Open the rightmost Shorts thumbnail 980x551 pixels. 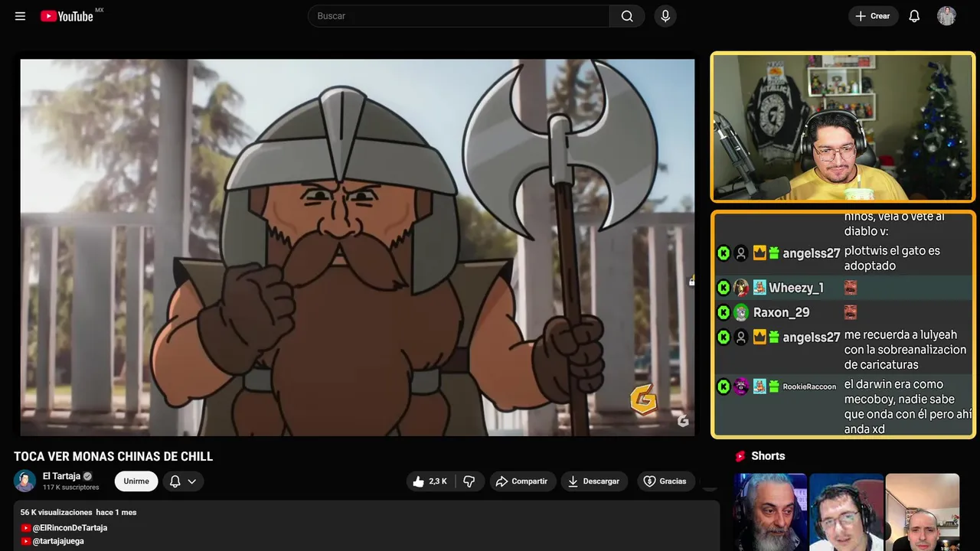pyautogui.click(x=922, y=512)
